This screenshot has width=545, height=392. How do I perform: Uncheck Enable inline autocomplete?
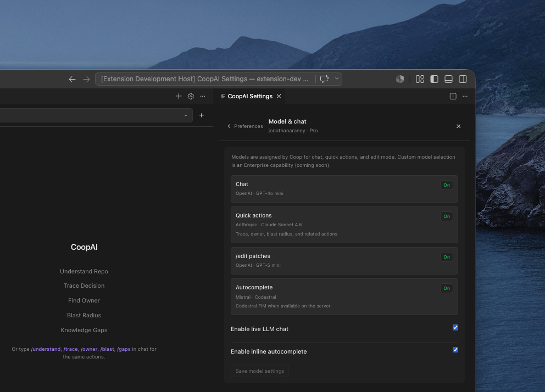click(455, 350)
